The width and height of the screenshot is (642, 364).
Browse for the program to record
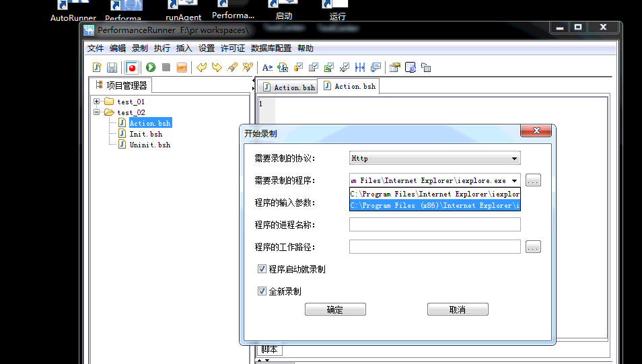533,180
